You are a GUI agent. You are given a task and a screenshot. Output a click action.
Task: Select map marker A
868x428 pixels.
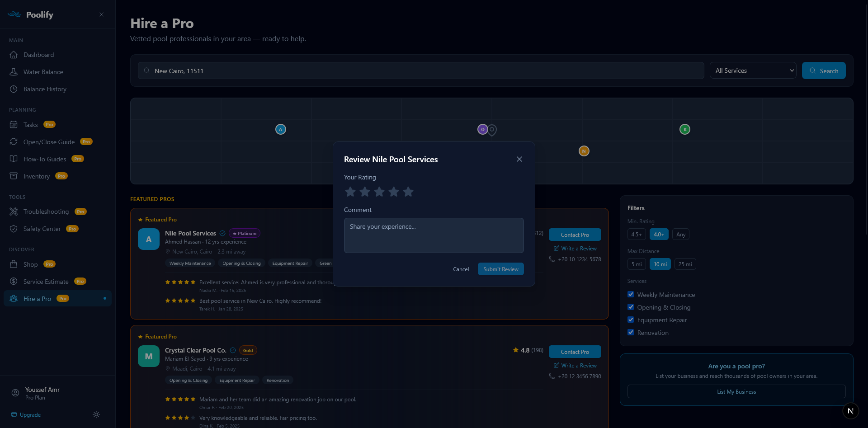click(281, 129)
